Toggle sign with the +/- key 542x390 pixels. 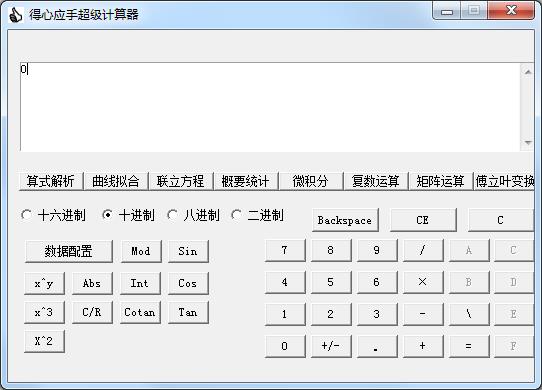(x=331, y=346)
